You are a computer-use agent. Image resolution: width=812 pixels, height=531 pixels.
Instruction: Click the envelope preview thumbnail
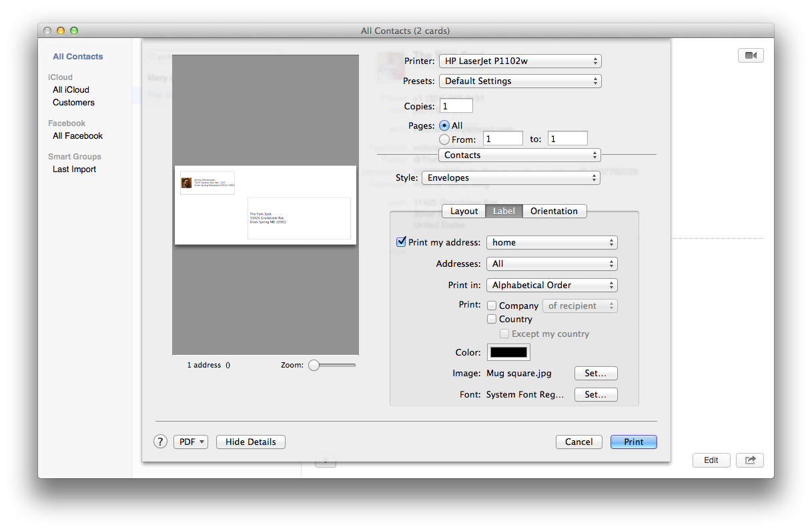[x=266, y=205]
